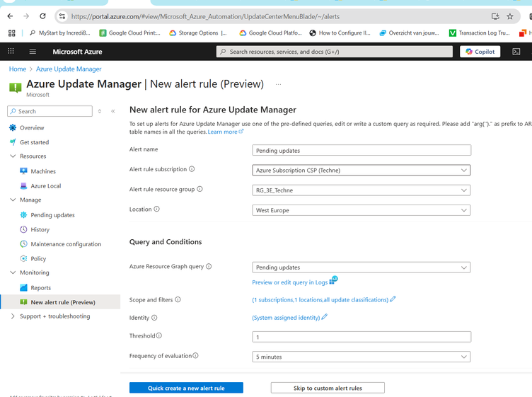This screenshot has width=532, height=397.
Task: Show info tooltip for Threshold
Action: click(158, 335)
